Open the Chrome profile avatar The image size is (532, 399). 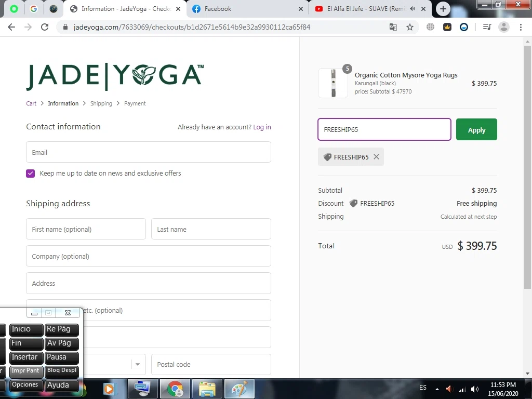[504, 27]
